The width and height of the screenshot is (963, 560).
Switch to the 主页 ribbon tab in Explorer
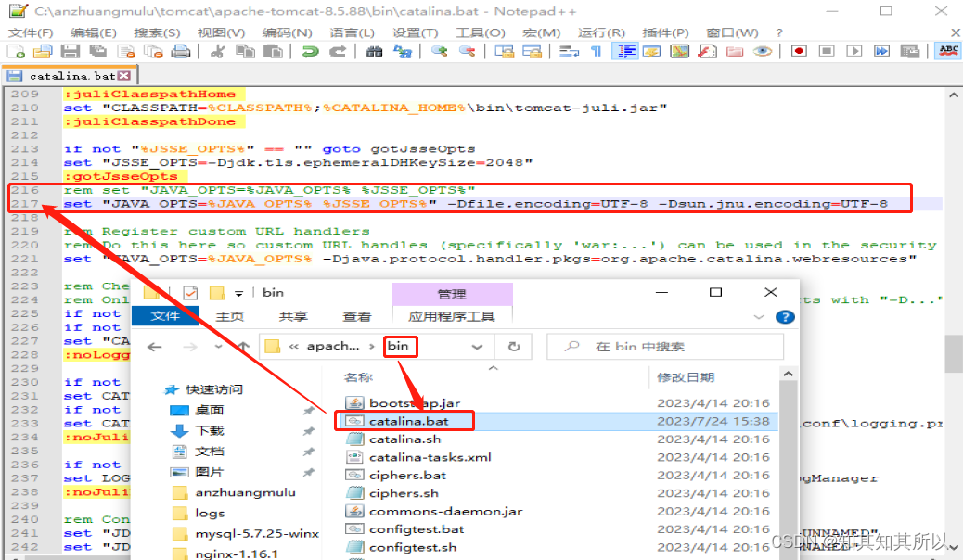tap(230, 316)
